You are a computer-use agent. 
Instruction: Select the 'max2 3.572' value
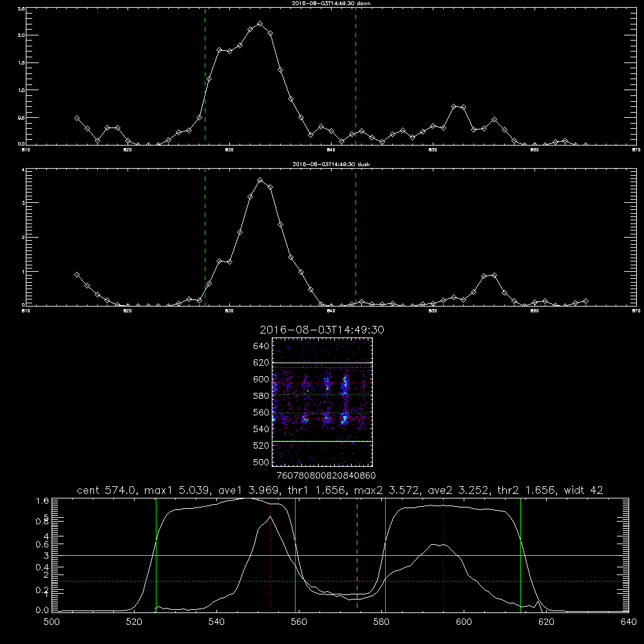tap(386, 490)
